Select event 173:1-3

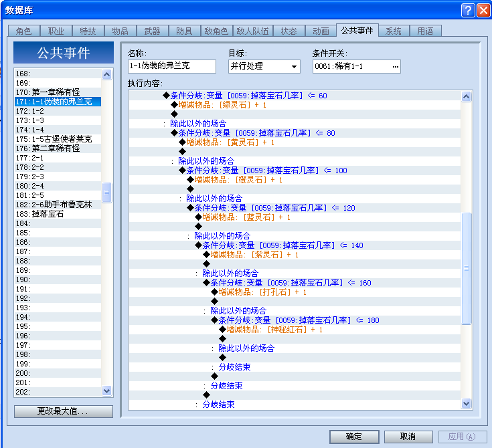pyautogui.click(x=58, y=120)
